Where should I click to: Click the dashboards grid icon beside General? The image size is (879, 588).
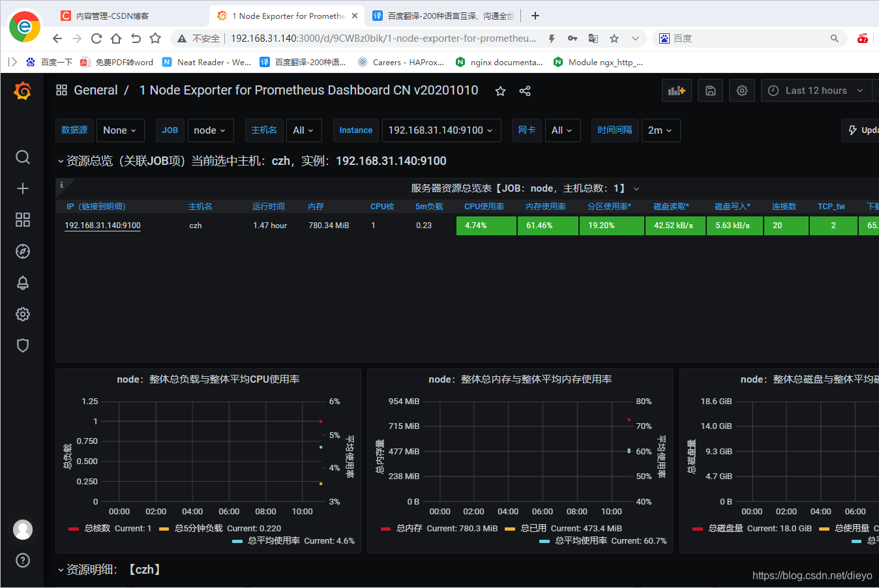click(x=62, y=90)
